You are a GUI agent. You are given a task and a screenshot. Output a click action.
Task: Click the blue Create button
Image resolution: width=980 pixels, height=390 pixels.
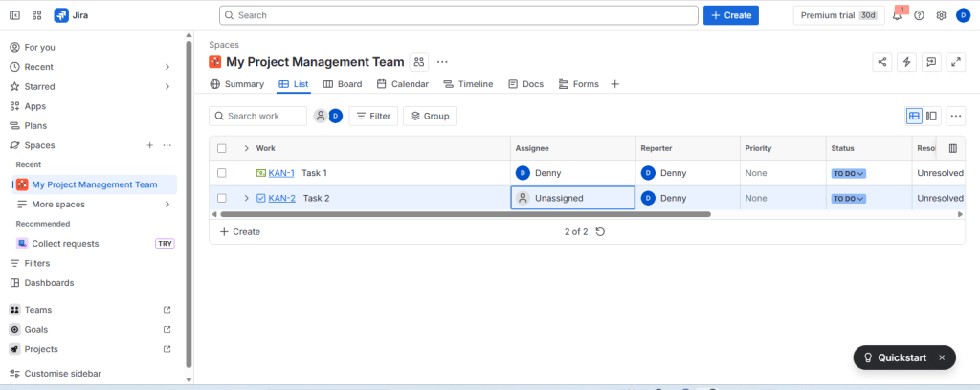click(x=730, y=15)
